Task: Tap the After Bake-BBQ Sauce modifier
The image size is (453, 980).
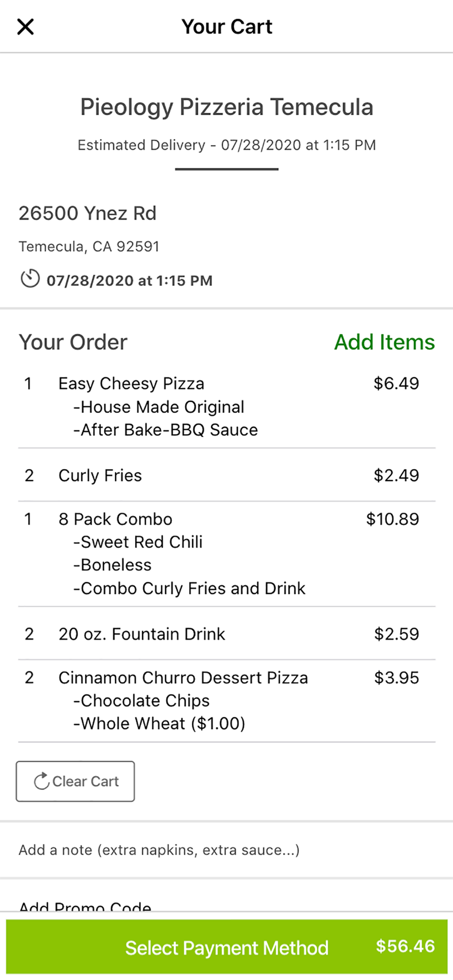Action: [x=166, y=430]
